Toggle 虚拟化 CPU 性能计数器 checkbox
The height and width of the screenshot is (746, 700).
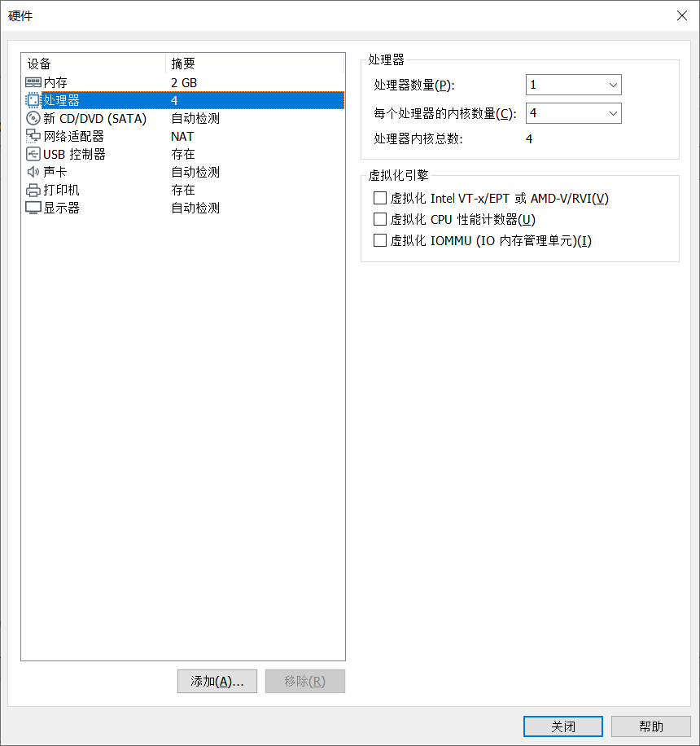click(380, 219)
